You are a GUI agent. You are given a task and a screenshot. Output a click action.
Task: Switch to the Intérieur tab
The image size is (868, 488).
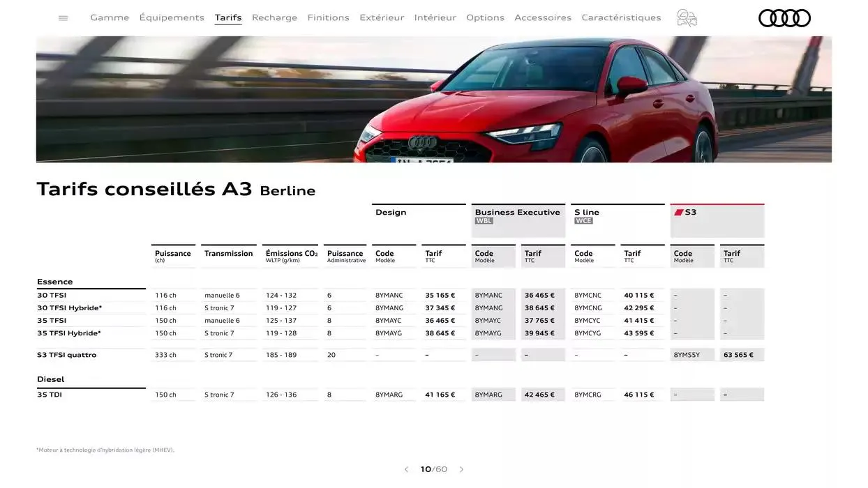[x=435, y=17]
